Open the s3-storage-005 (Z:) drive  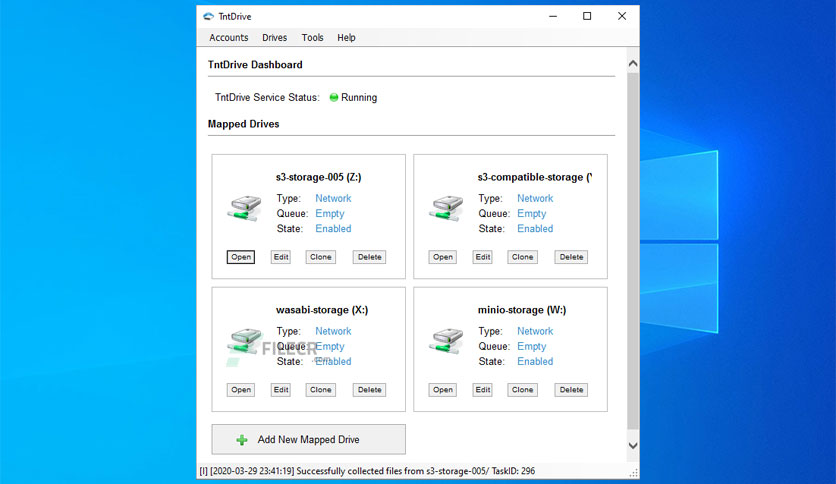tap(241, 257)
